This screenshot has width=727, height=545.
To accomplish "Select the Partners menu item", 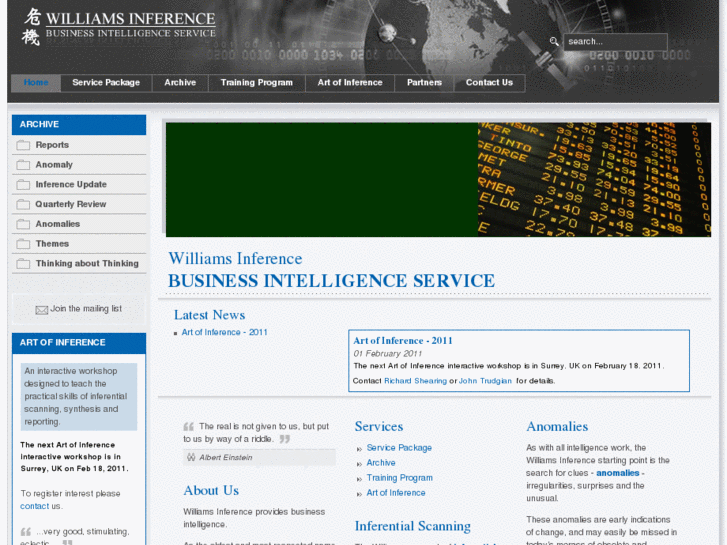I will pos(424,83).
